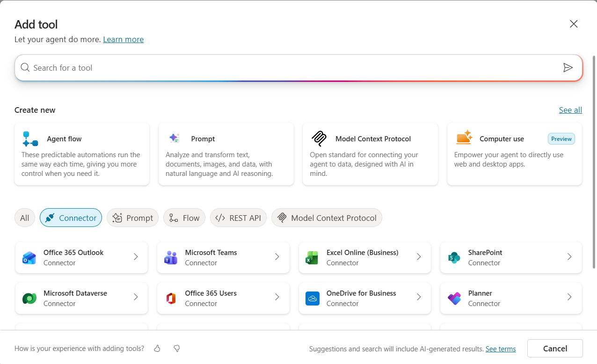Viewport: 597px width, 364px height.
Task: Click the Computer use icon
Action: (464, 138)
